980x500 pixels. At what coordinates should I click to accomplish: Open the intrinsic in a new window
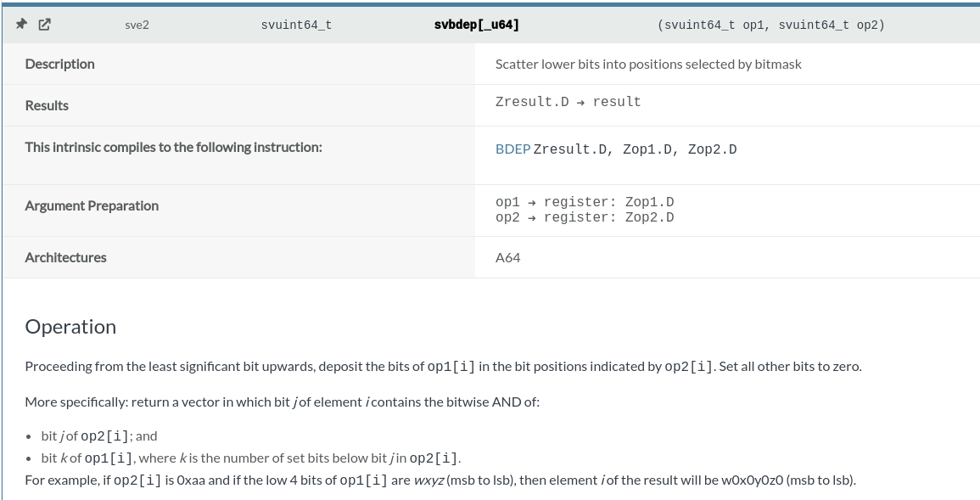click(44, 25)
